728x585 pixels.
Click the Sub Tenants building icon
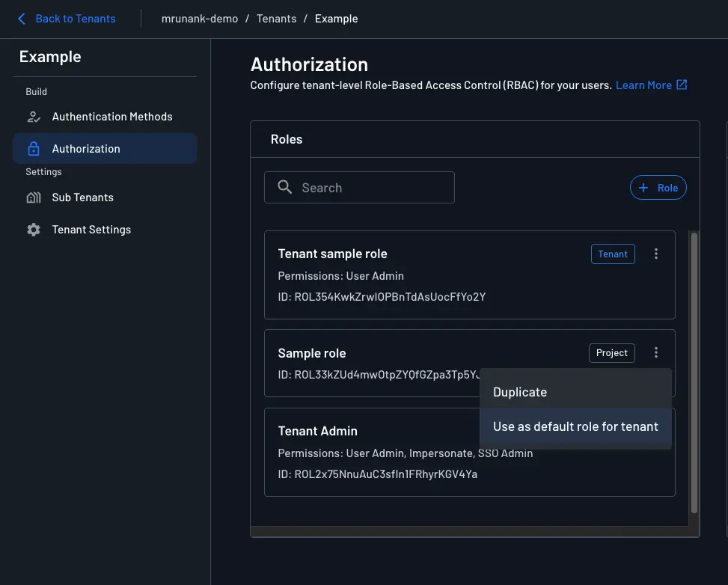click(33, 197)
